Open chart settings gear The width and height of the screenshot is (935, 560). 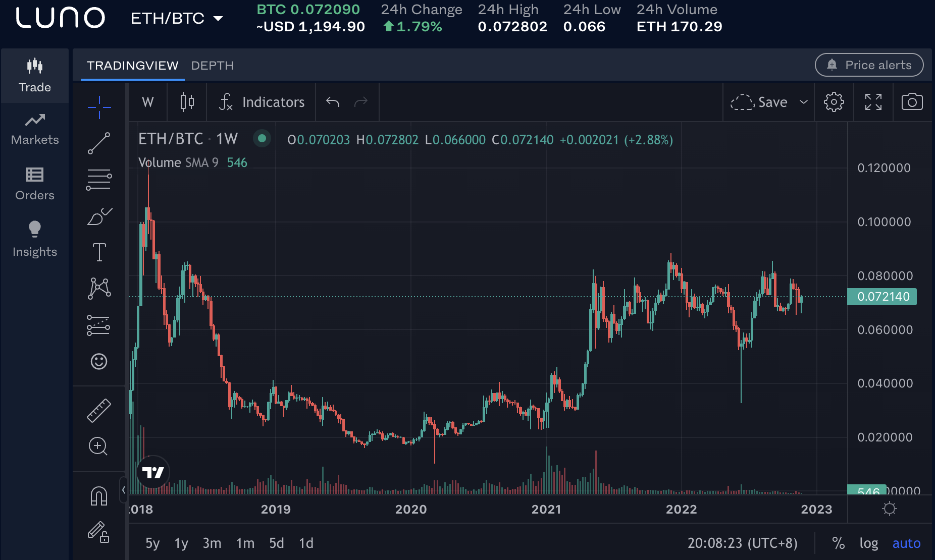pyautogui.click(x=834, y=102)
